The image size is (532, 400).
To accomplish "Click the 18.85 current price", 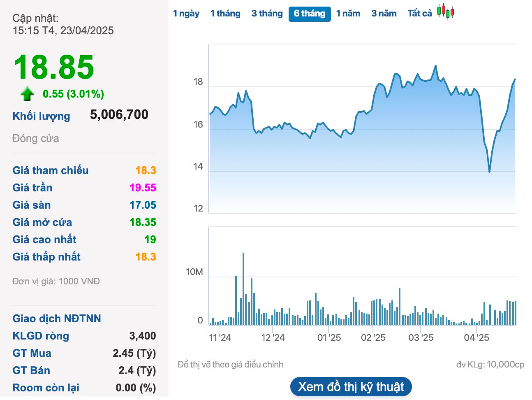I will (54, 67).
